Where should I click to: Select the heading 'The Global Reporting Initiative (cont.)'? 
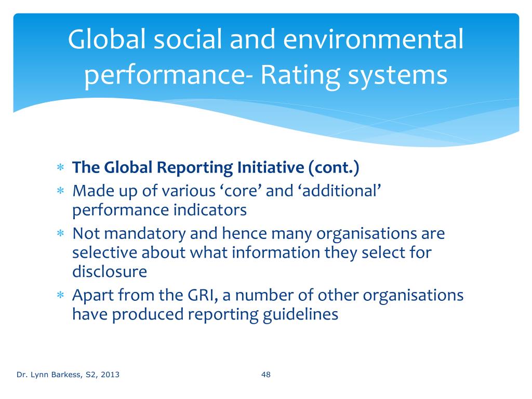216,168
